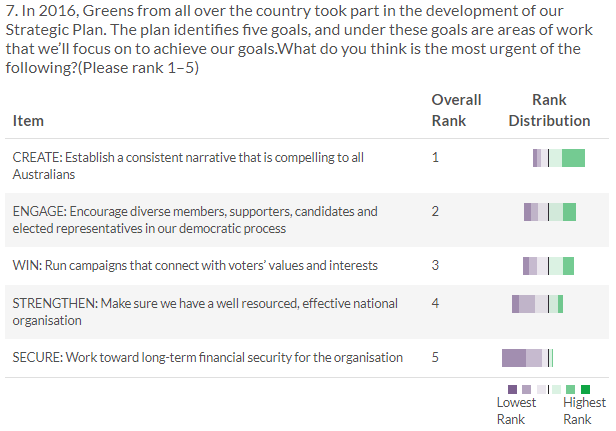Select the STRENGTHEN national organisation item text
This screenshot has height=431, width=616.
pyautogui.click(x=205, y=311)
